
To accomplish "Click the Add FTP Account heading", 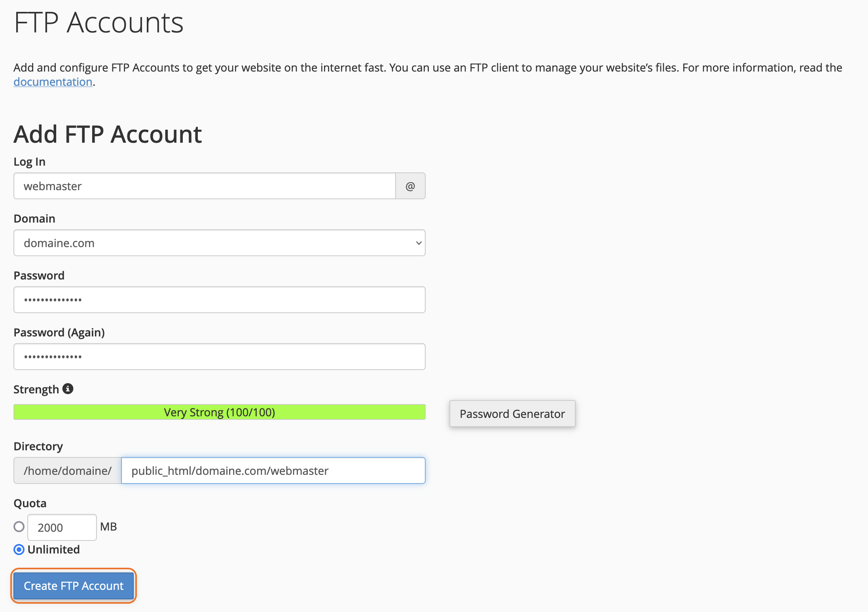I will (108, 134).
